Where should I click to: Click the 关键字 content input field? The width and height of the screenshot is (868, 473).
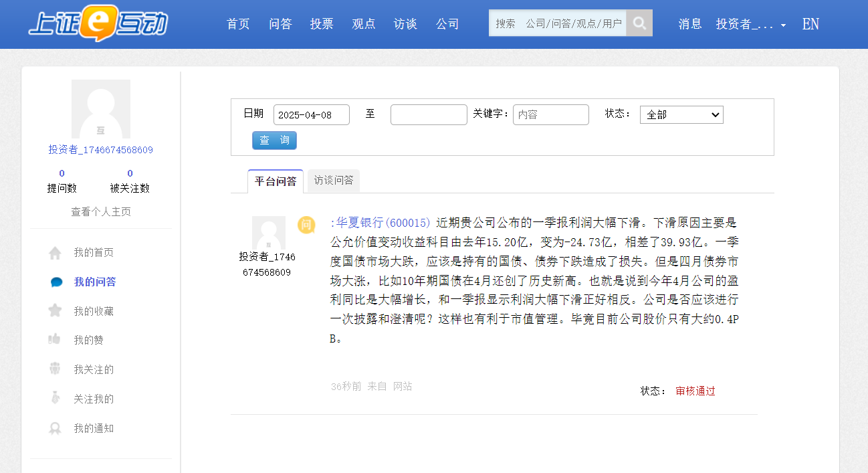pyautogui.click(x=551, y=114)
